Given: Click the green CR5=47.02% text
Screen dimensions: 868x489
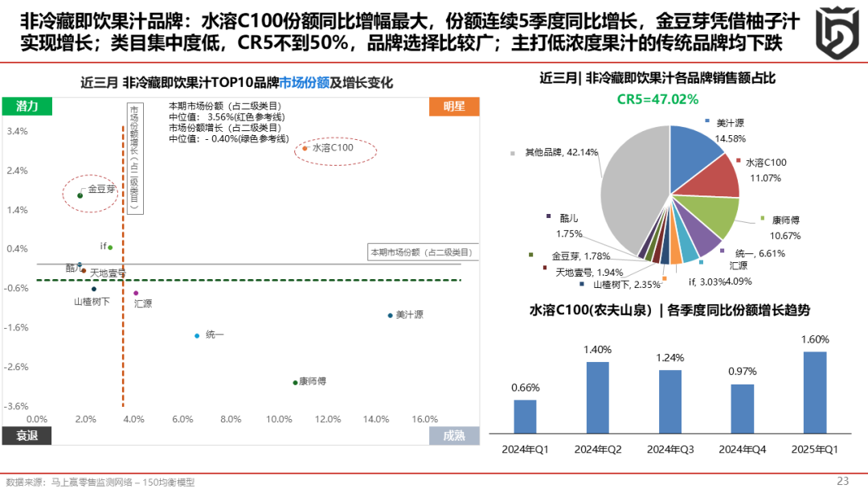Looking at the screenshot, I should click(657, 100).
